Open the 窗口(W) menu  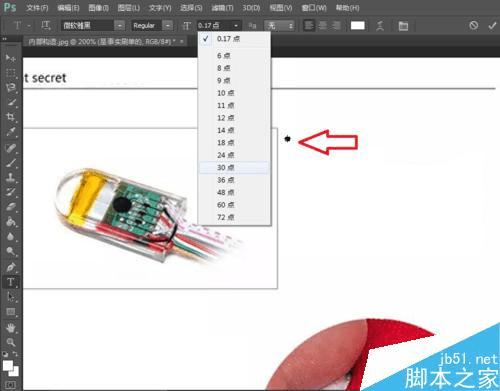click(314, 8)
